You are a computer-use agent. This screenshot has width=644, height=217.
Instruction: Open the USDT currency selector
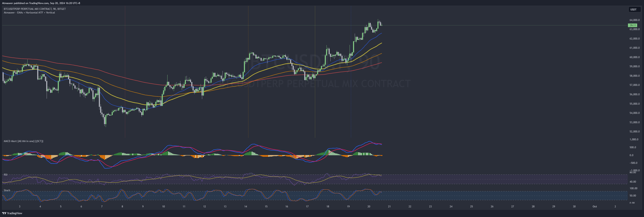click(x=635, y=9)
